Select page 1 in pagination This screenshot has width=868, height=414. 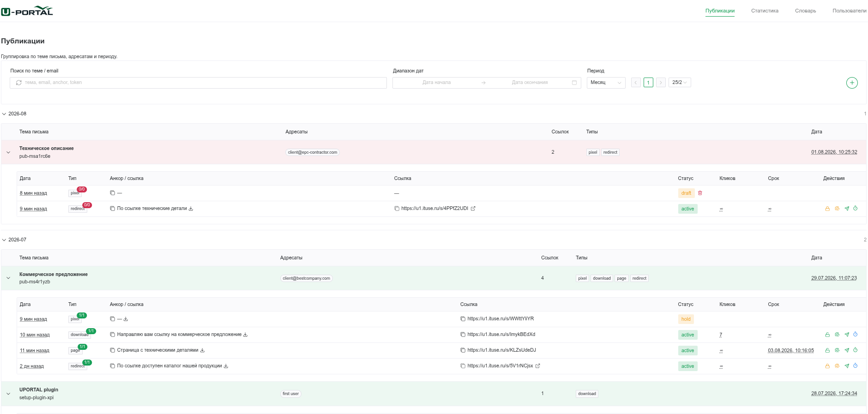pyautogui.click(x=648, y=83)
